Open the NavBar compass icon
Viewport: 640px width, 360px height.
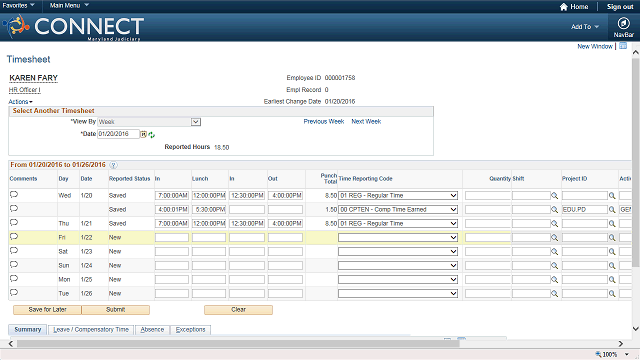click(623, 23)
